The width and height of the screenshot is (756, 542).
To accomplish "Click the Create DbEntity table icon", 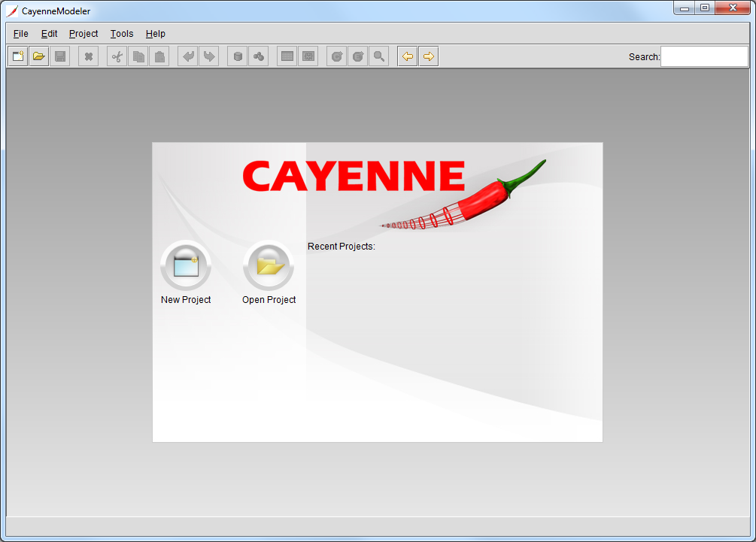I will 287,56.
